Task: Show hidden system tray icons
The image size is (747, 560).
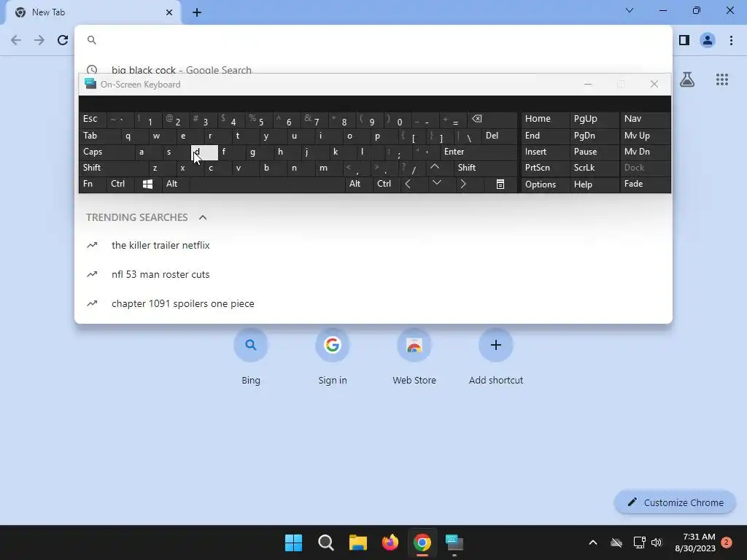Action: click(x=592, y=542)
